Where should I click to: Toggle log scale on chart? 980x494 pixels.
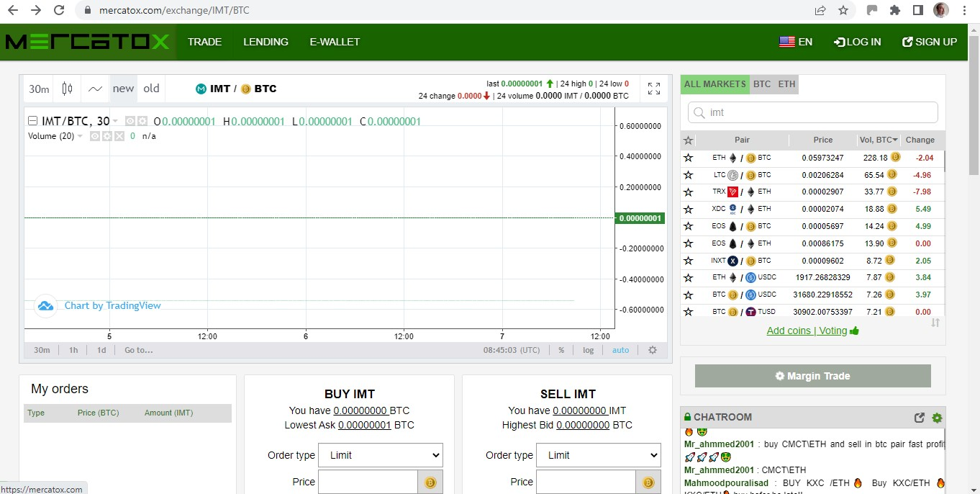pos(589,350)
